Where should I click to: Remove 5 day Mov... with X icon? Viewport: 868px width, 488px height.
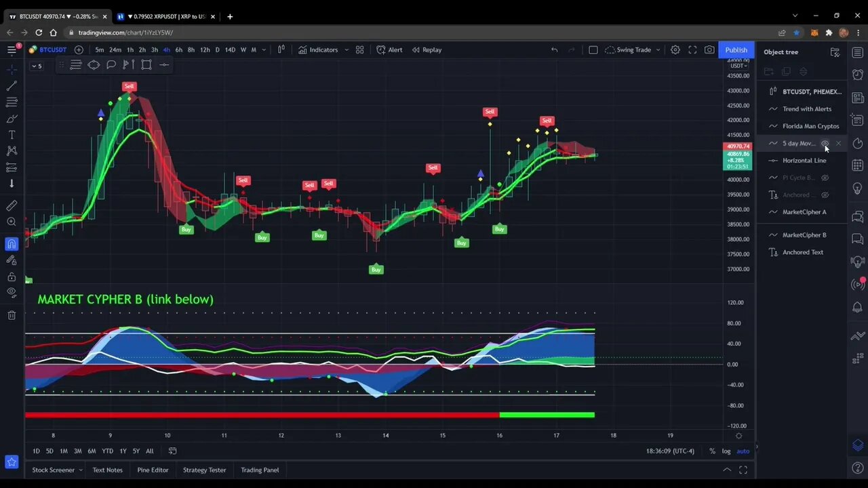coord(838,144)
